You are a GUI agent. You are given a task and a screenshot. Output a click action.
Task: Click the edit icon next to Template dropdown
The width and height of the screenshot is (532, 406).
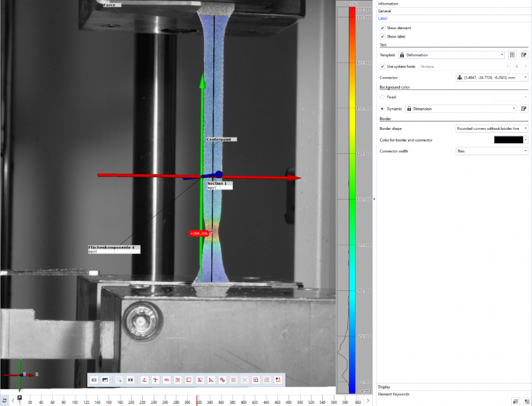(x=523, y=55)
